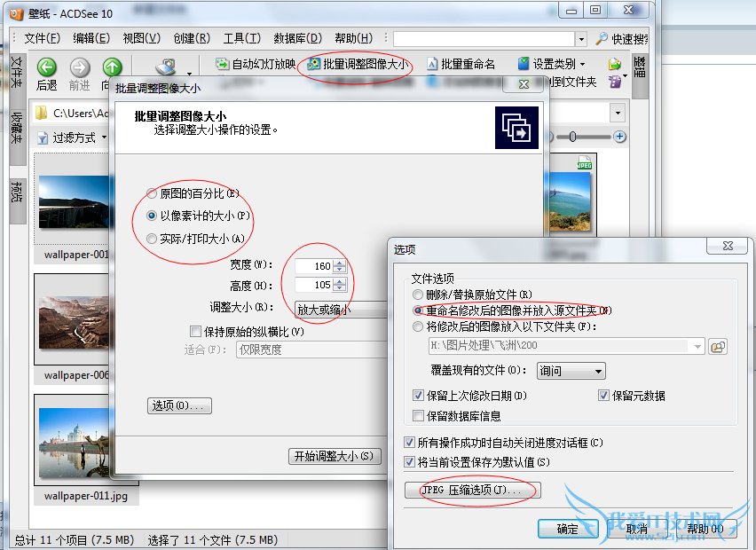Expand the address bar dropdown arrow
This screenshot has height=550, width=756.
[x=618, y=114]
